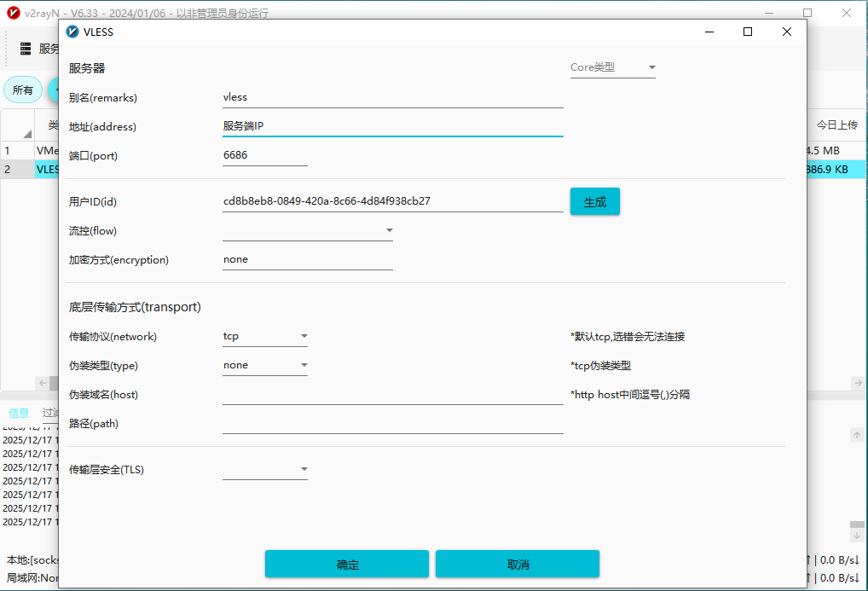Click the VLESS dialog logo icon
This screenshot has width=868, height=591.
pos(72,32)
